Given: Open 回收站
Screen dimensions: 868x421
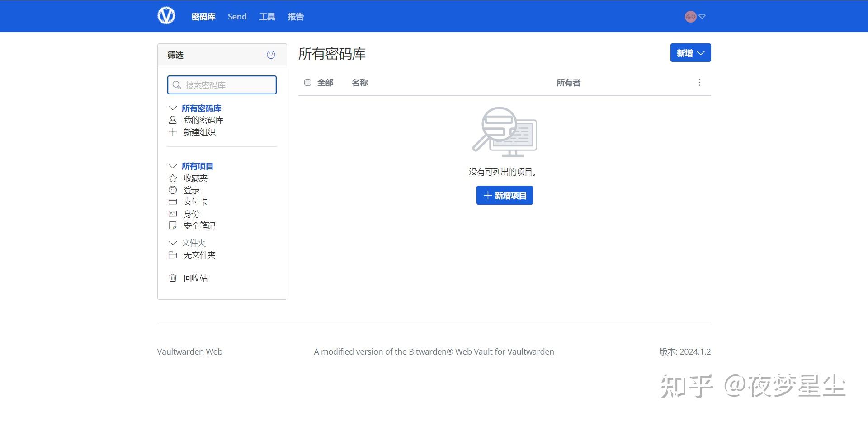Looking at the screenshot, I should pyautogui.click(x=196, y=278).
